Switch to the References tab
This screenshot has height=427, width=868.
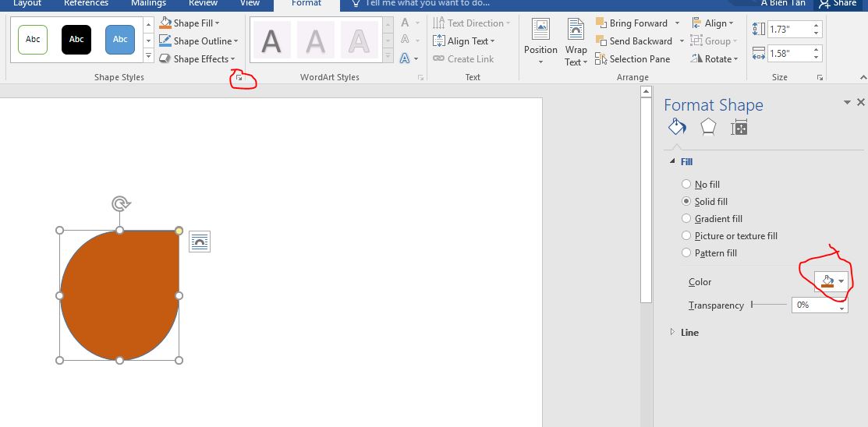pyautogui.click(x=87, y=3)
